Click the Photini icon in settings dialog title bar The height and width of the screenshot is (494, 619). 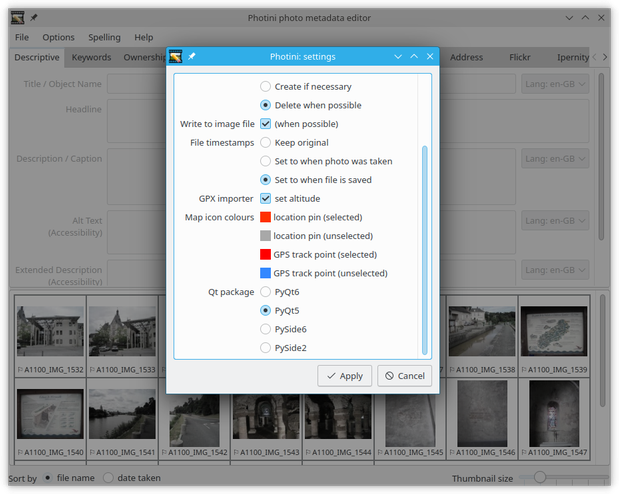tap(176, 56)
